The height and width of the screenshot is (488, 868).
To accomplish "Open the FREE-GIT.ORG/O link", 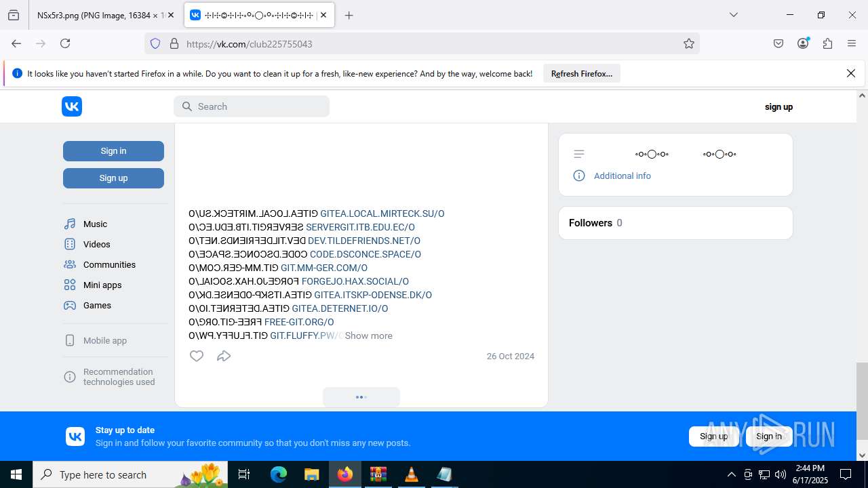I will [299, 322].
